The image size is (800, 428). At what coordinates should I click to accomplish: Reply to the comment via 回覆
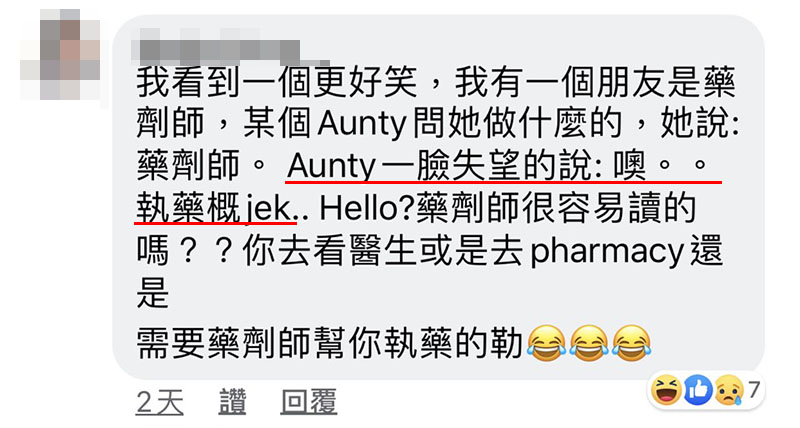(x=309, y=402)
